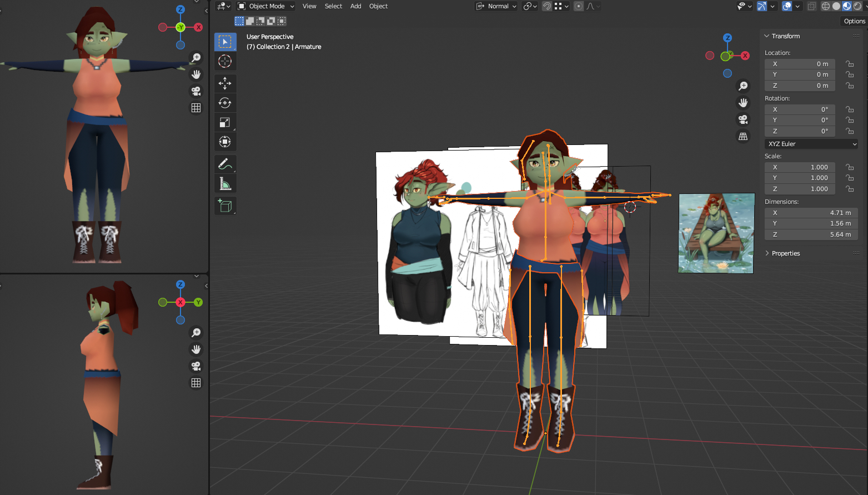Lock the Location X value
This screenshot has height=495, width=868.
pyautogui.click(x=850, y=64)
